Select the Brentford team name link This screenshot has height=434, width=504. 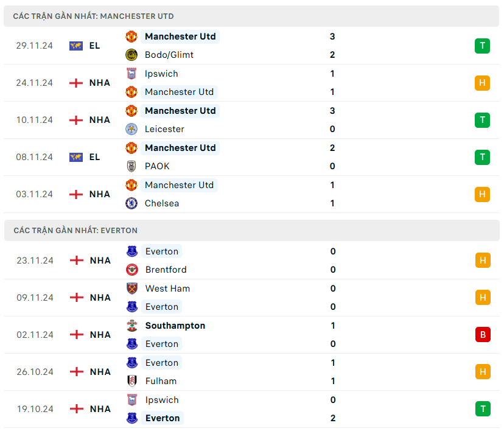point(166,270)
